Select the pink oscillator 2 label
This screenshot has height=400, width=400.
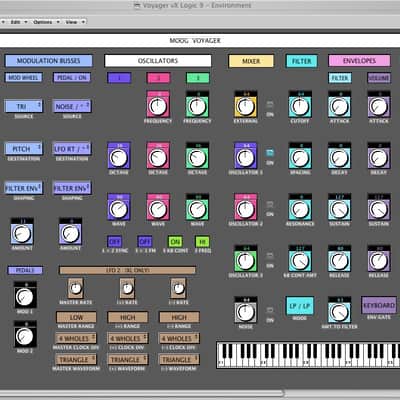[x=158, y=78]
